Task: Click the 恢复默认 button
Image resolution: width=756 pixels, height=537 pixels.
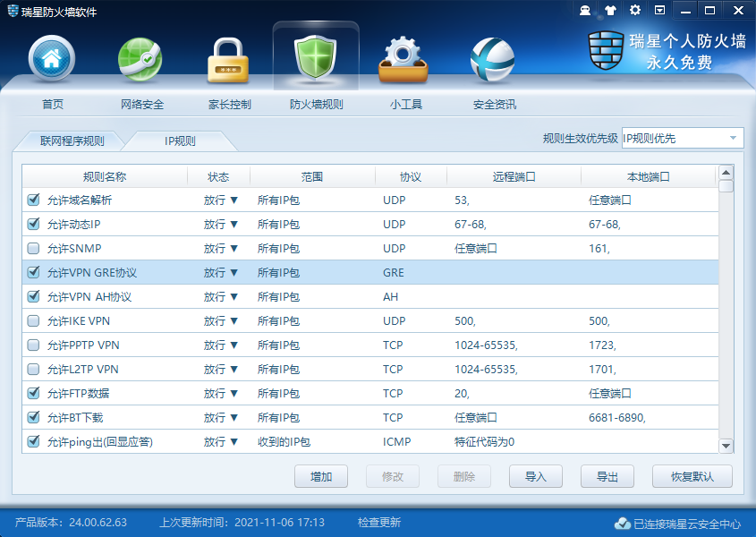Action: tap(692, 477)
